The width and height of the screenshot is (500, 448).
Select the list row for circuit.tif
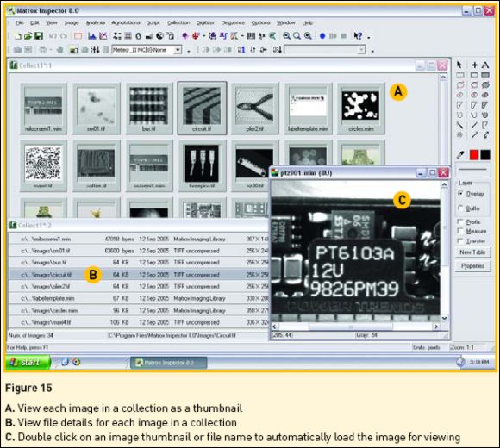click(139, 275)
